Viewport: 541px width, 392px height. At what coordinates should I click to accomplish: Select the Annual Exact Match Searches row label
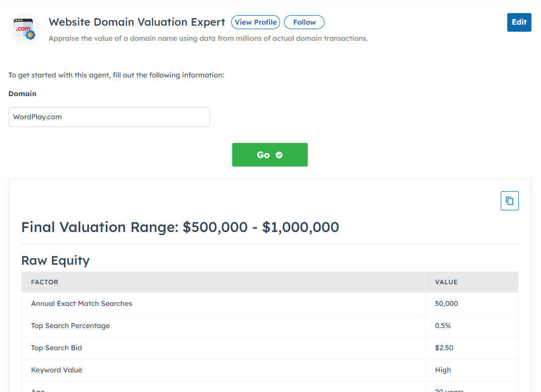click(82, 303)
